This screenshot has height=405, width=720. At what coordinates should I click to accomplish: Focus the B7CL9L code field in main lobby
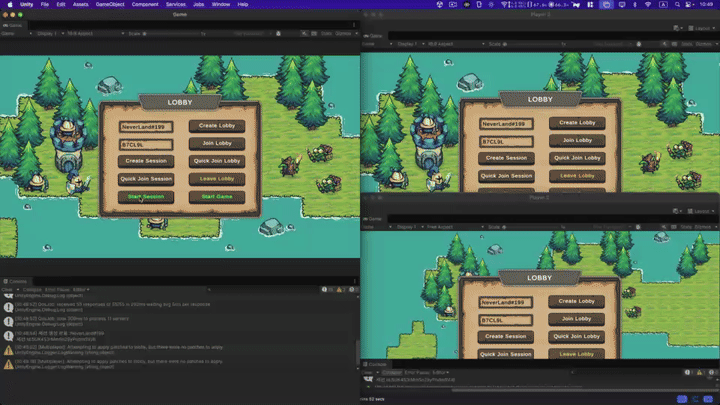(146, 145)
